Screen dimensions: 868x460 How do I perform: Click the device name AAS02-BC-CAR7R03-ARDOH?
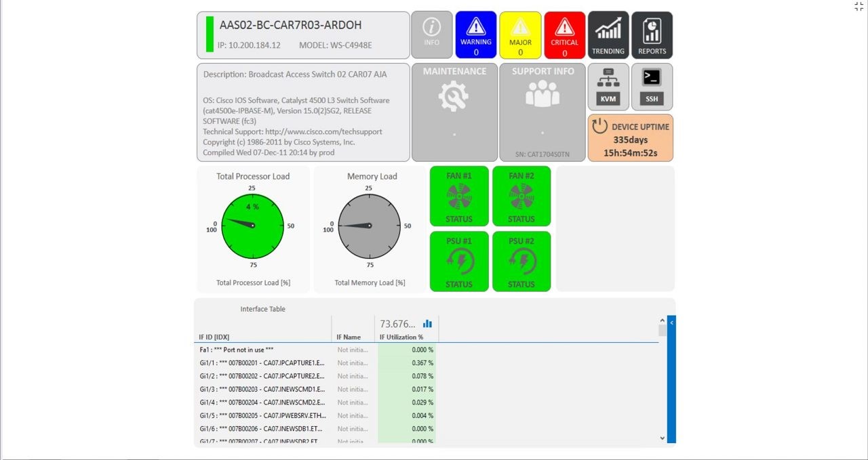(290, 25)
